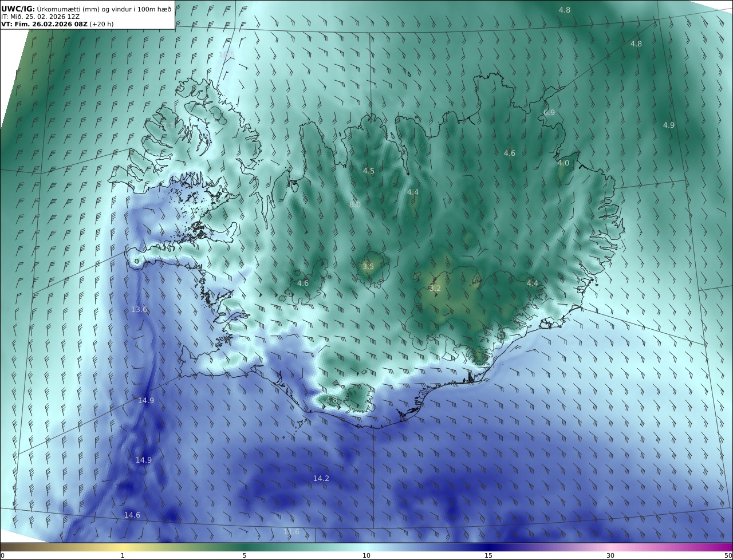Image resolution: width=733 pixels, height=560 pixels.
Task: Click the 4.5 value label
Action: point(369,171)
